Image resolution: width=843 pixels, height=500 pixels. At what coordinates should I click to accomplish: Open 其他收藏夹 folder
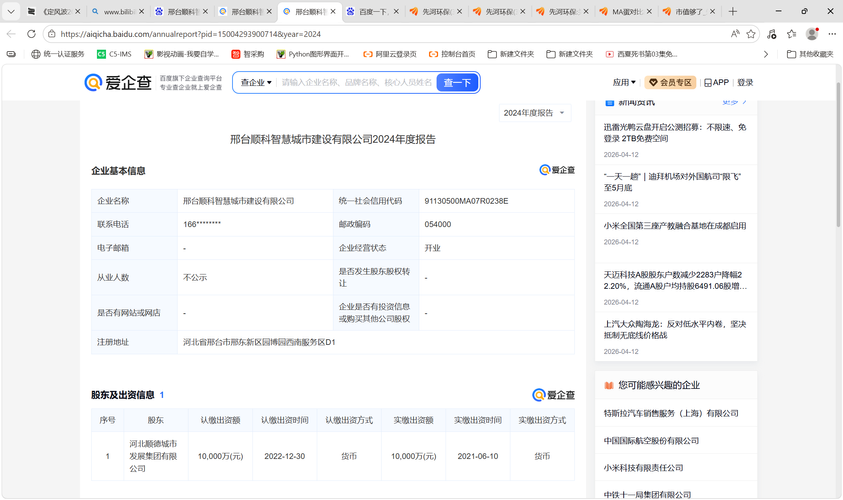(810, 54)
